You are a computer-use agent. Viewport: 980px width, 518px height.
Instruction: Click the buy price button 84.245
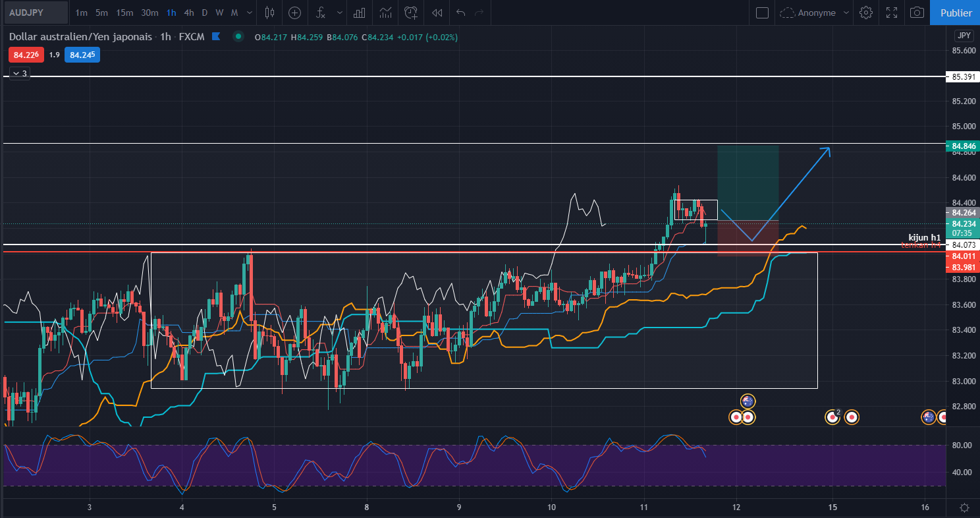(x=82, y=55)
